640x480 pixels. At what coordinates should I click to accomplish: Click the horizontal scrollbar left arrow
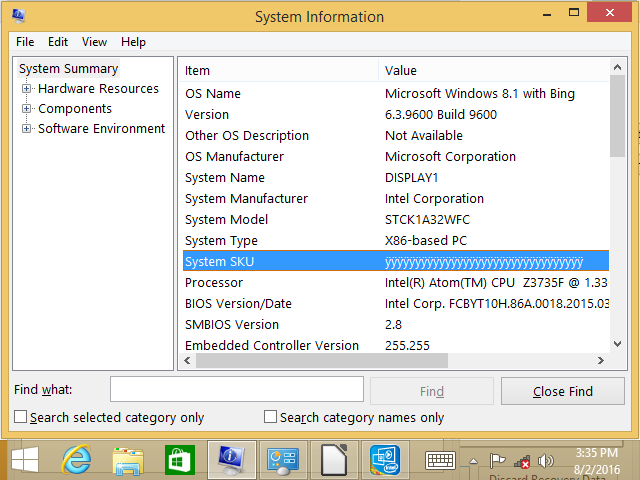pyautogui.click(x=187, y=360)
